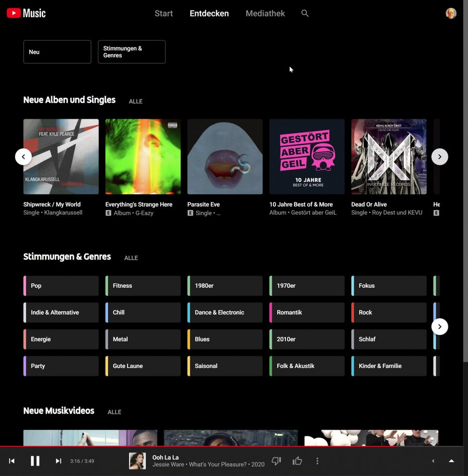Click the Jessie Ware artist name in the player bar
Image resolution: width=468 pixels, height=476 pixels.
168,464
